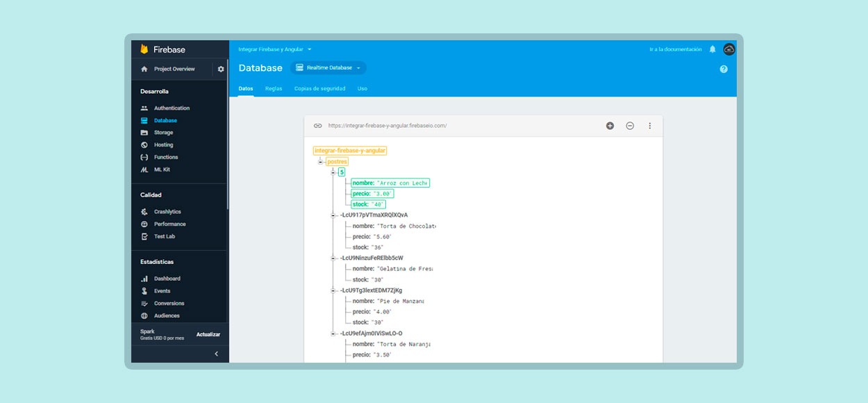Image resolution: width=868 pixels, height=403 pixels.
Task: Click nombre Pie de Manzana value
Action: (400, 301)
